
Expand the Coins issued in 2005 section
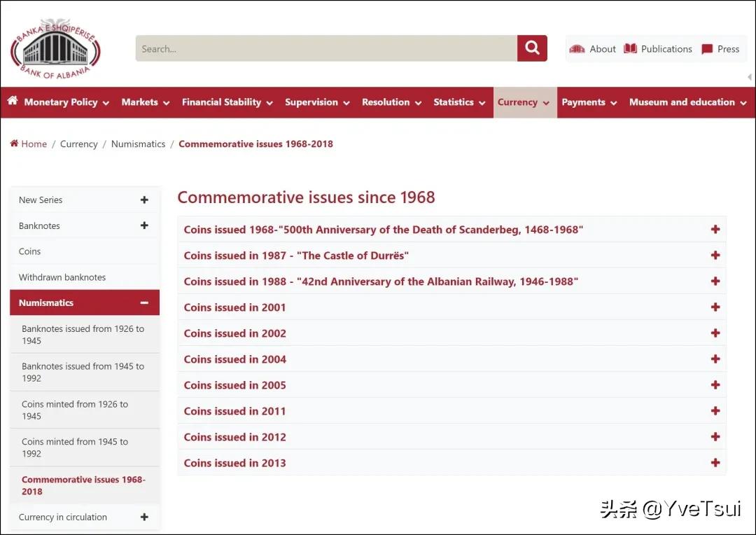(451, 385)
